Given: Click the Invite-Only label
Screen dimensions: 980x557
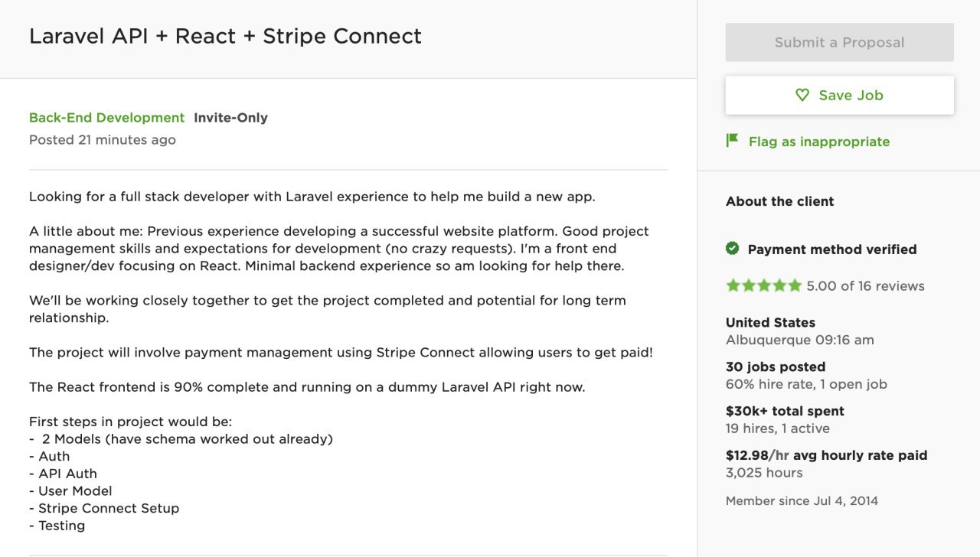Looking at the screenshot, I should (x=230, y=118).
